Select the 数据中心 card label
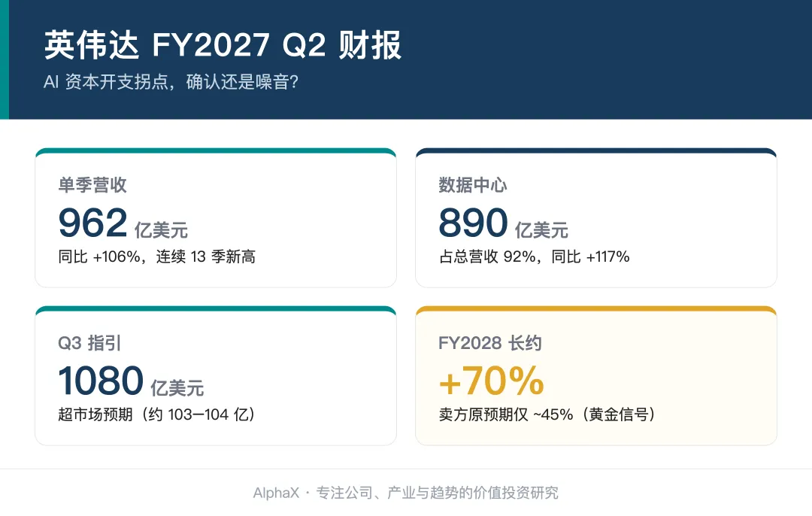Viewport: 812px width, 516px height. pos(473,185)
